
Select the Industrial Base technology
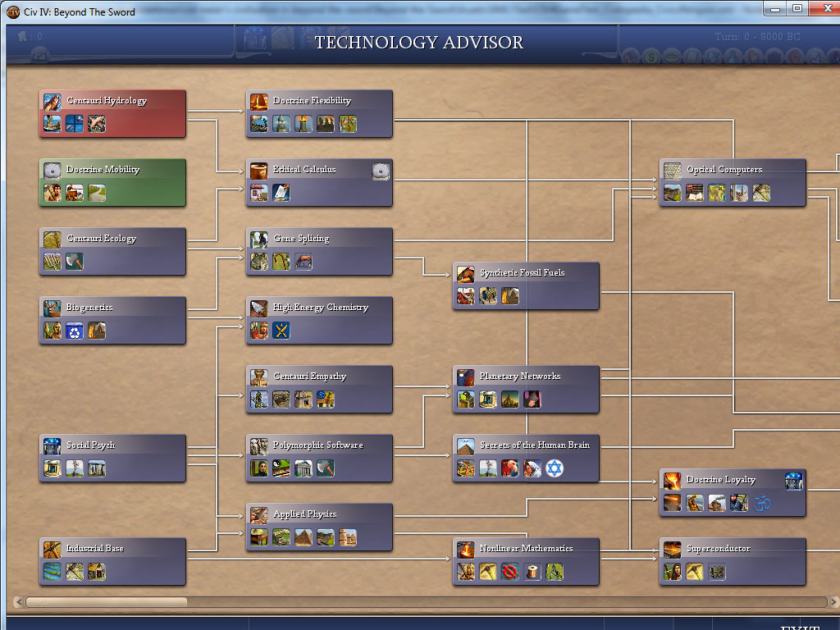pos(113,562)
